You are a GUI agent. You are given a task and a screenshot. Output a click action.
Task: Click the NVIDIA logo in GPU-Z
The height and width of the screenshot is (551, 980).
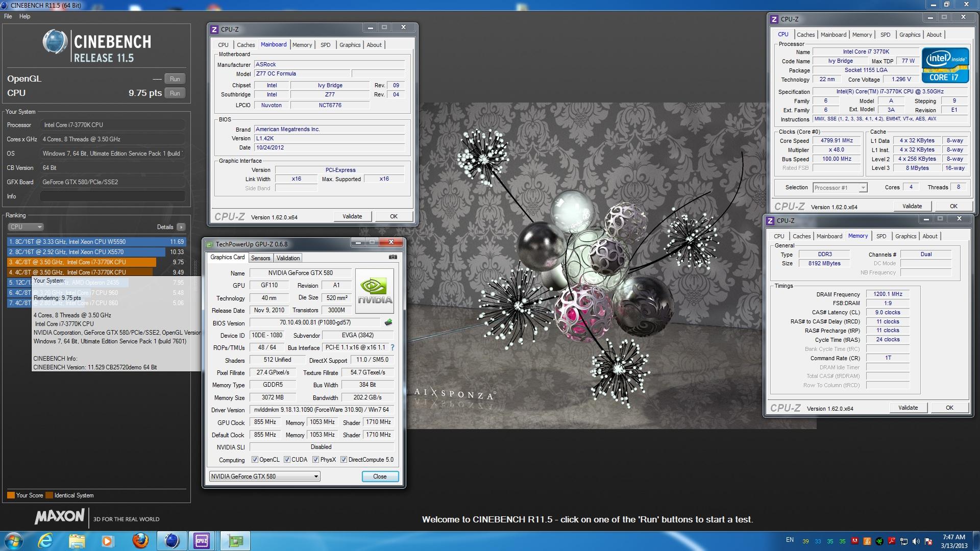pyautogui.click(x=375, y=291)
